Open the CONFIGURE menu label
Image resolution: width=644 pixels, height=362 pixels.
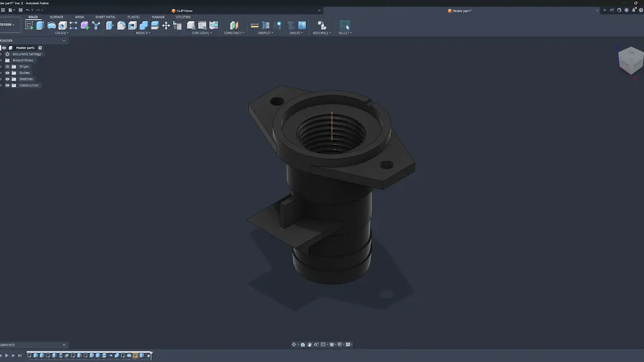(202, 33)
